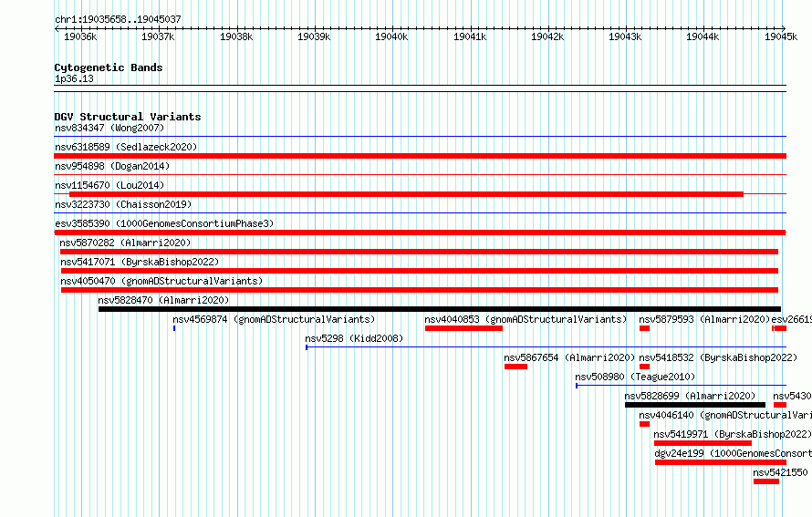Image resolution: width=812 pixels, height=517 pixels.
Task: Select the nsv1154670 (Lou2014) red bar
Action: (x=407, y=194)
